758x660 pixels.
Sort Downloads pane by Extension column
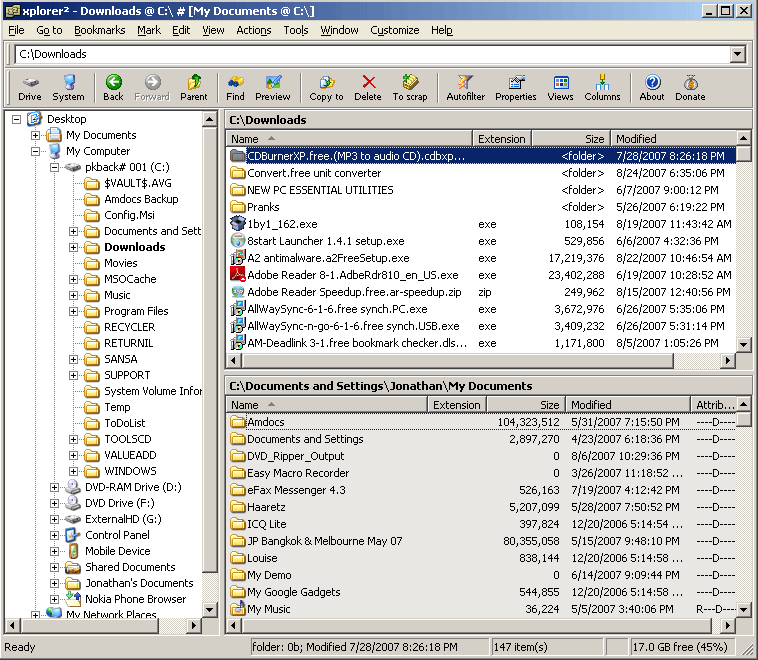pyautogui.click(x=502, y=139)
